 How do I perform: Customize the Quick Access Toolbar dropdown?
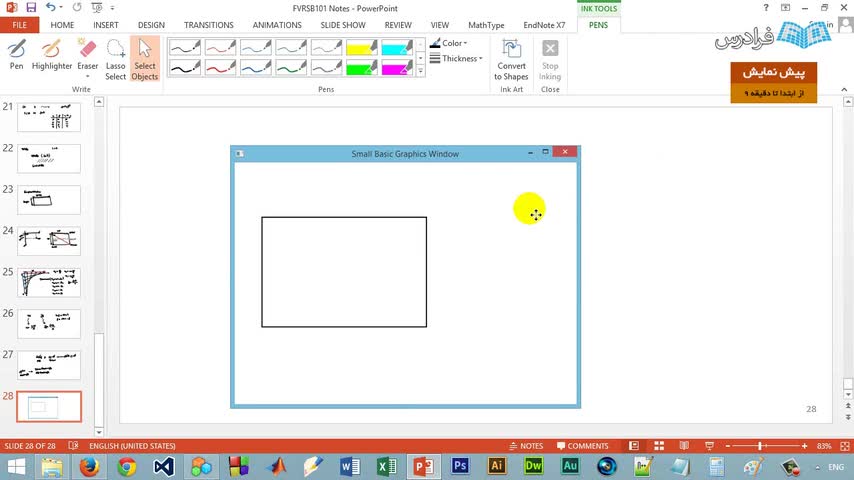[112, 8]
